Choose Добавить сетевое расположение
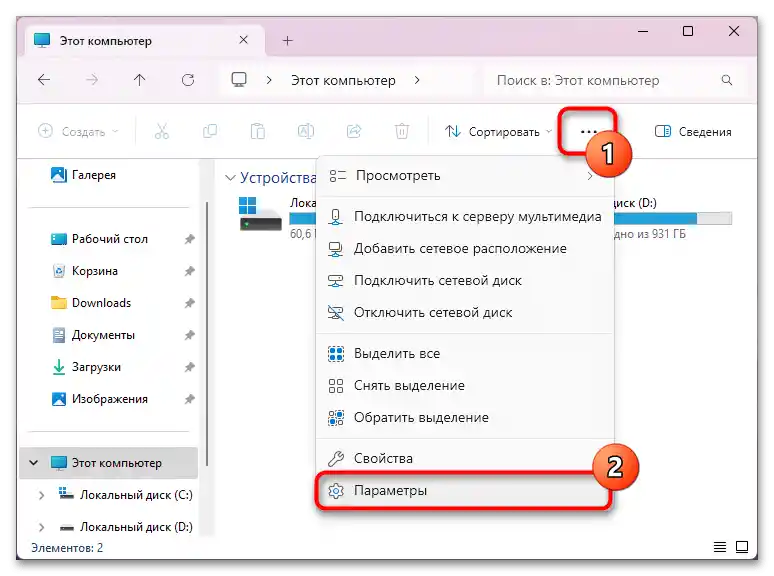 click(464, 249)
